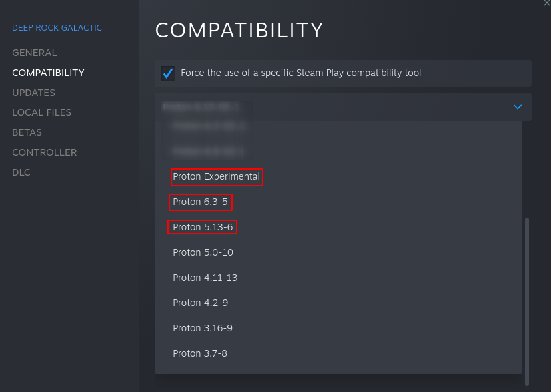Pick Proton 5.13-6 from dropdown
The width and height of the screenshot is (551, 392).
(x=203, y=228)
